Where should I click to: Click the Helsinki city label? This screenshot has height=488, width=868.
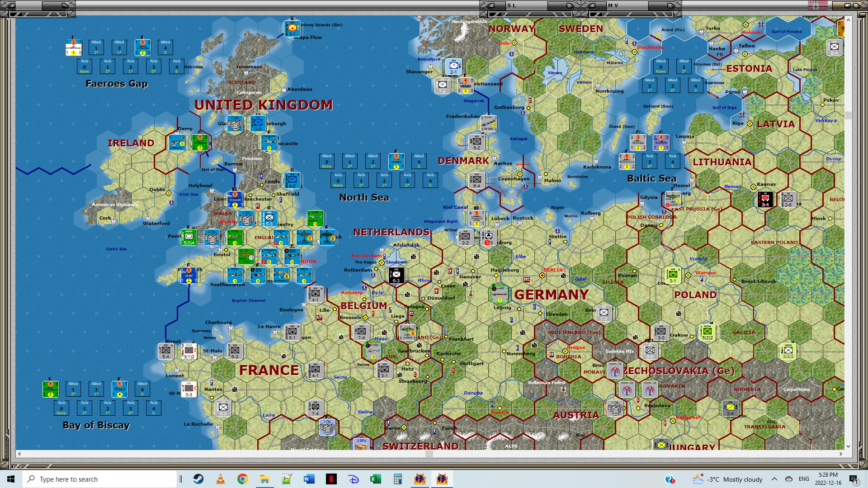(x=752, y=32)
